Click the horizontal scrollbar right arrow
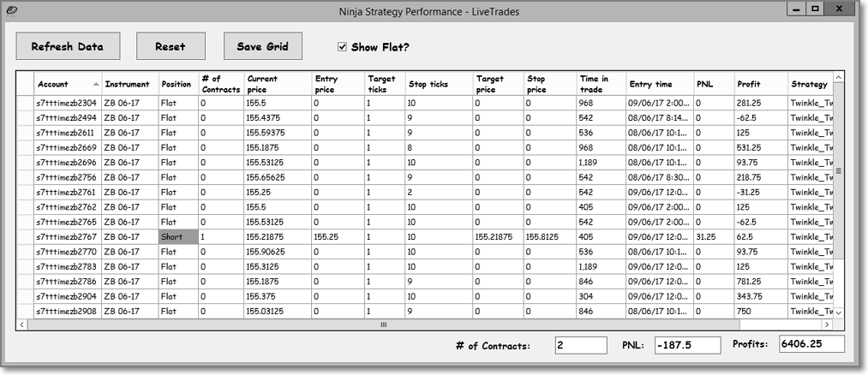Screen dimensions: 868x375 point(827,324)
